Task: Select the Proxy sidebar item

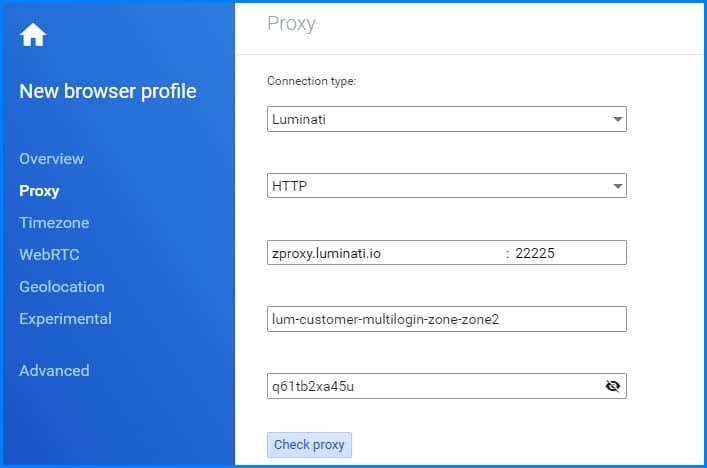Action: pyautogui.click(x=39, y=191)
